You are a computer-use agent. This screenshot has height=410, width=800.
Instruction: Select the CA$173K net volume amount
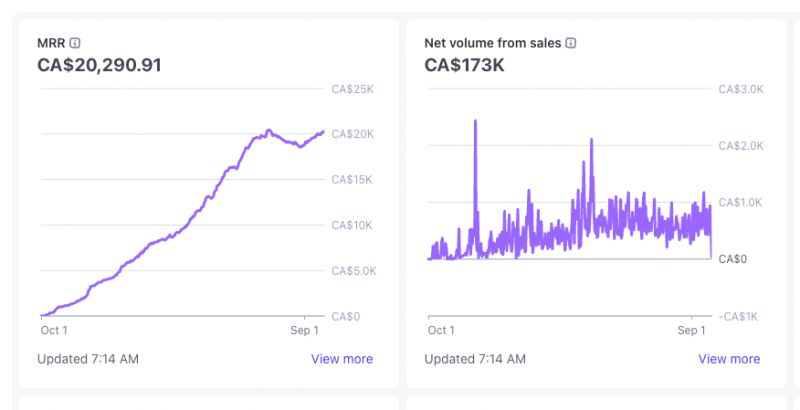pyautogui.click(x=466, y=66)
